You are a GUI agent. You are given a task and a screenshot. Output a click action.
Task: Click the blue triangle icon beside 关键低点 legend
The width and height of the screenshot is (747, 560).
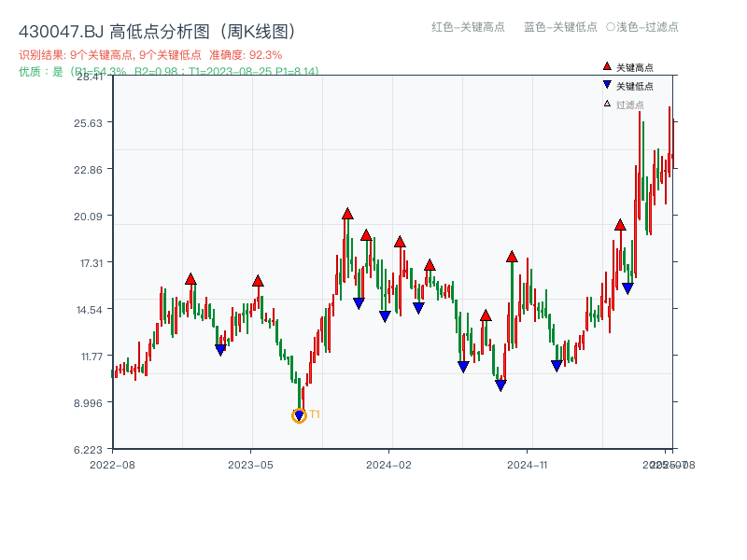pos(607,85)
